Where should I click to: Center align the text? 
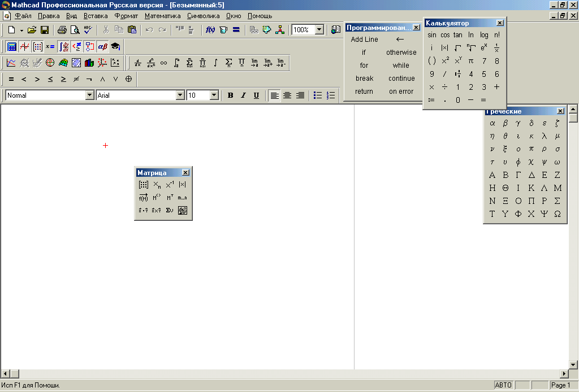coord(287,95)
